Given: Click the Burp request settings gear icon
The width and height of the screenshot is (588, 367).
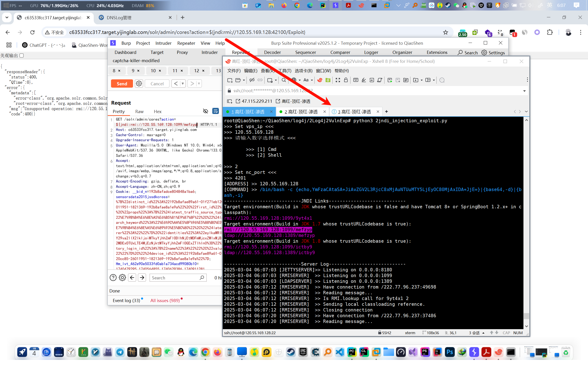Looking at the screenshot, I should click(139, 83).
